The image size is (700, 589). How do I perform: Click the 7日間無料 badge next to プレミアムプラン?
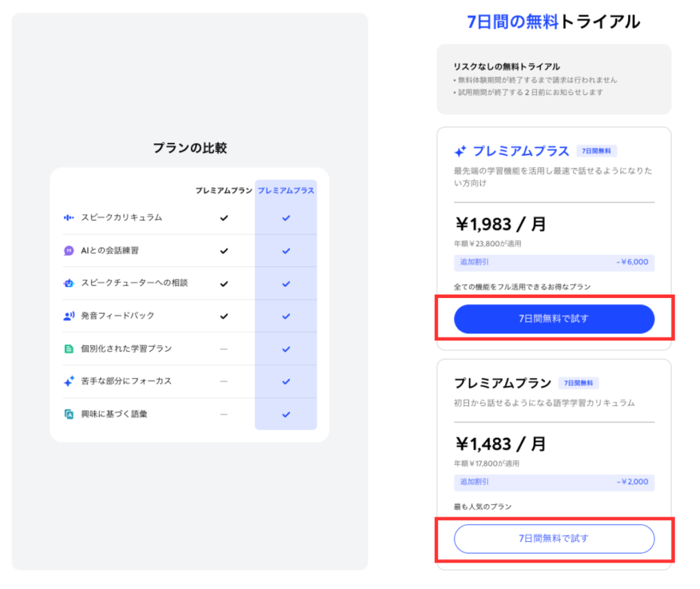[x=578, y=383]
